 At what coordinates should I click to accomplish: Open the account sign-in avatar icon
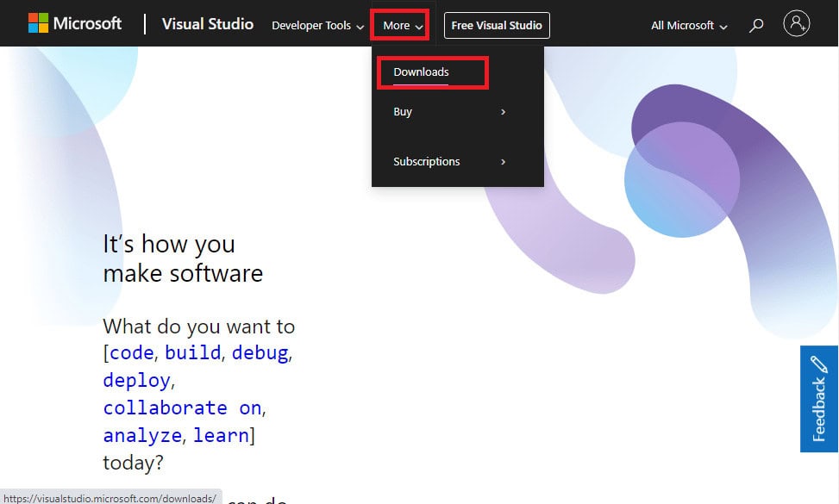click(796, 24)
